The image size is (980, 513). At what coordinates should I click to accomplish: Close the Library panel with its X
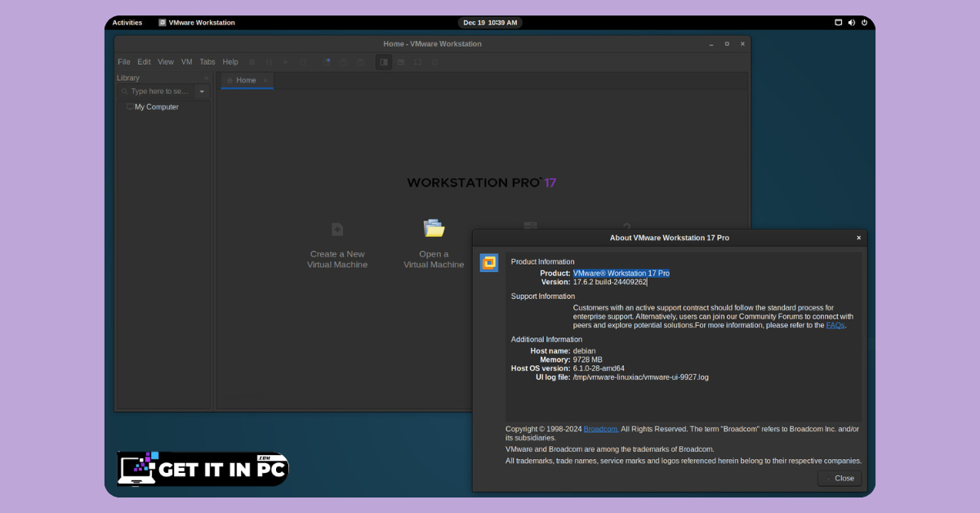[207, 78]
